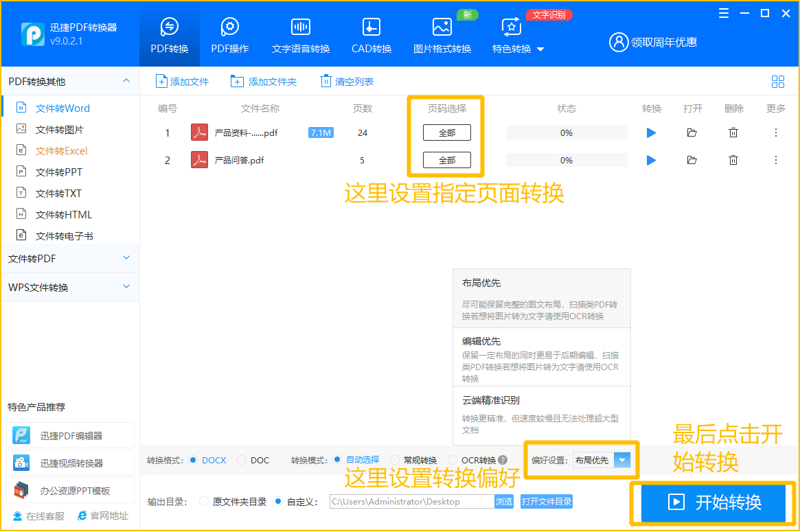Click the 添加文件夹 button

[263, 82]
